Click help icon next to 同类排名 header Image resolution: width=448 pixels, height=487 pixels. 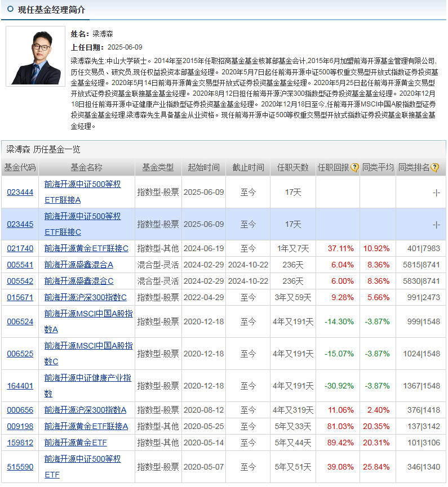[435, 168]
